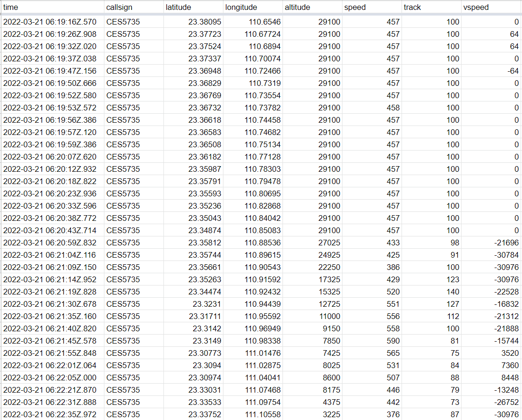This screenshot has height=420, width=522.
Task: Click time cell 2022-03-21 06:21:04Z.116
Action: tap(49, 255)
